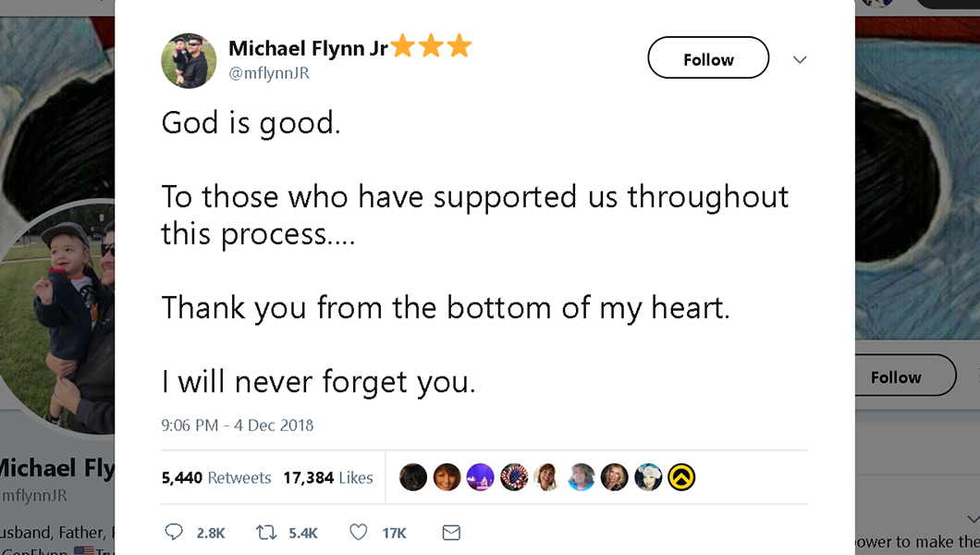Open the @mflynnJR handle link
Image resolution: width=980 pixels, height=555 pixels.
tap(269, 73)
